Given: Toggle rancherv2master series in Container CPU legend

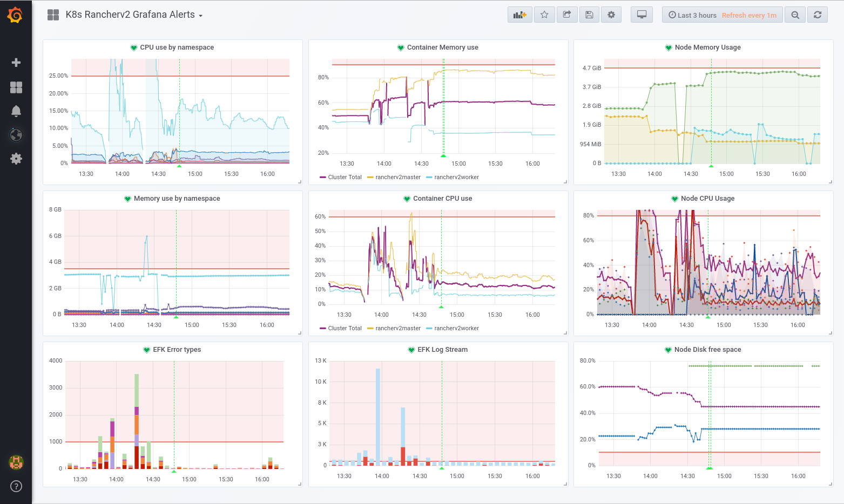Looking at the screenshot, I should (397, 328).
